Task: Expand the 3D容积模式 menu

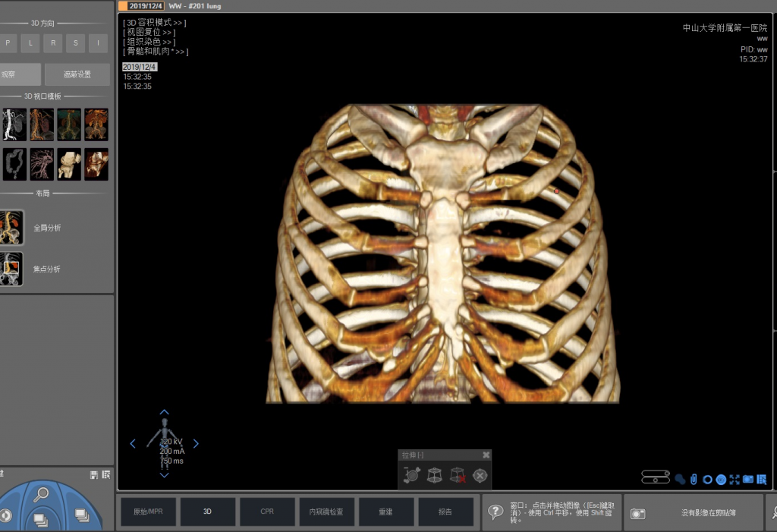Action: tap(154, 23)
